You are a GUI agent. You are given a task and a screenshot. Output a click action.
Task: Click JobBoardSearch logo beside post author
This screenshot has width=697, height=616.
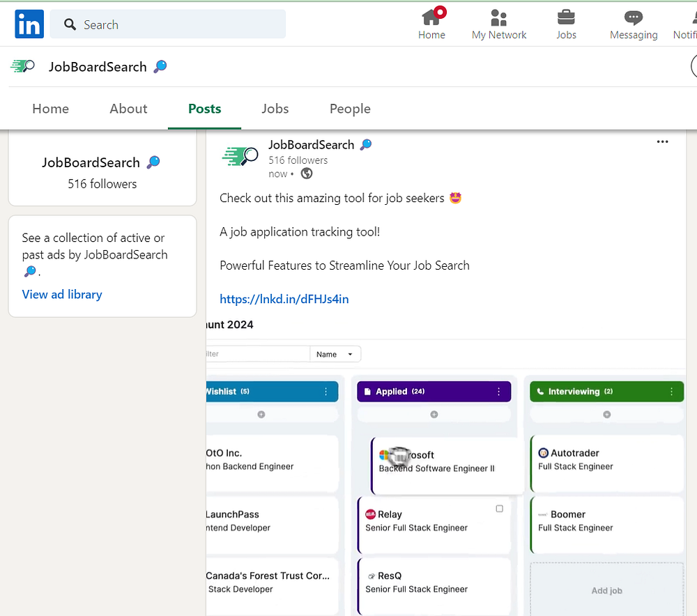point(240,157)
